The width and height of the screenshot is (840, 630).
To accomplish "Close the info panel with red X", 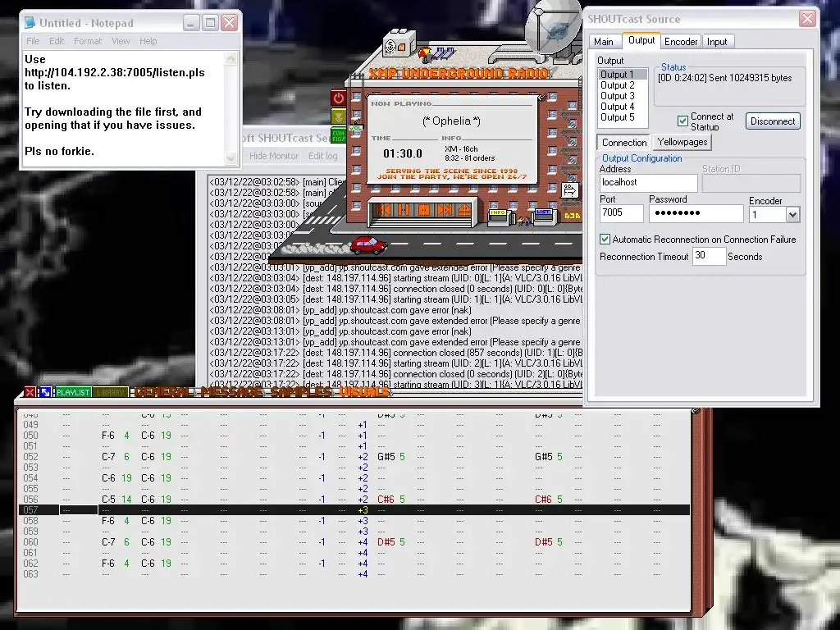I will pyautogui.click(x=30, y=392).
